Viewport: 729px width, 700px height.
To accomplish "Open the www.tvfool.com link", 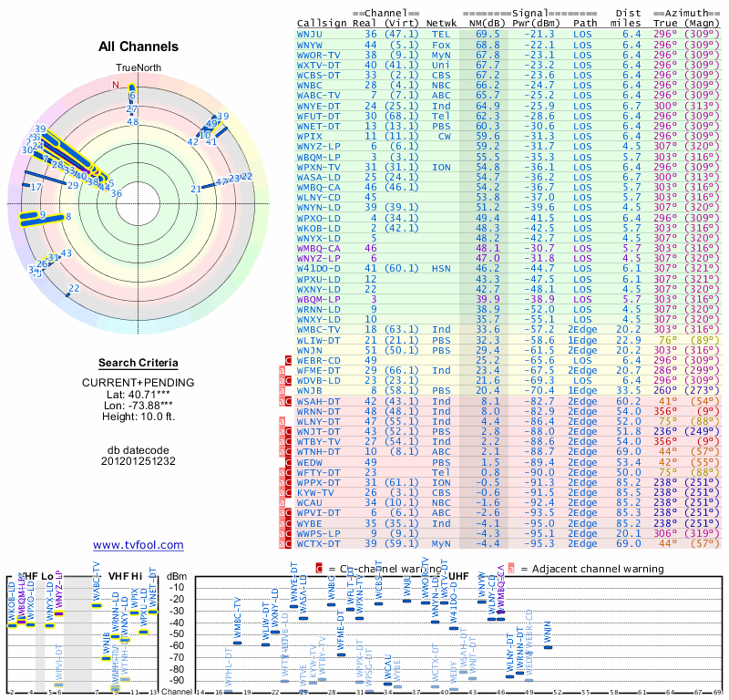I will [139, 545].
